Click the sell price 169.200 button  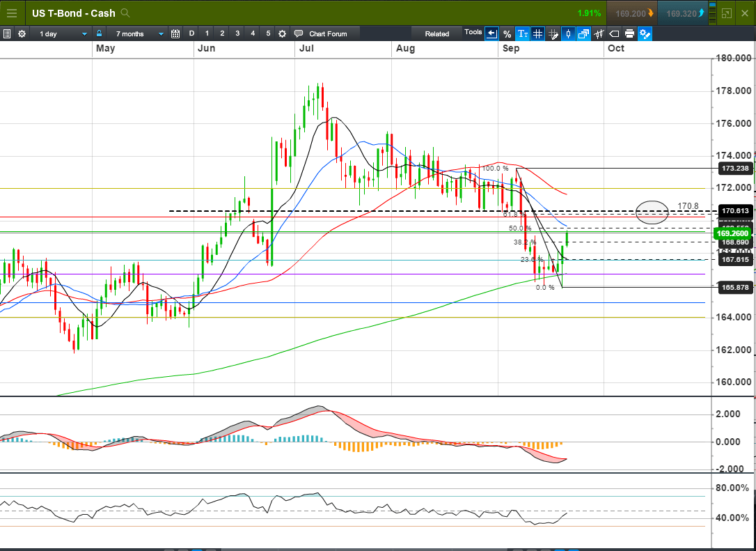point(631,13)
